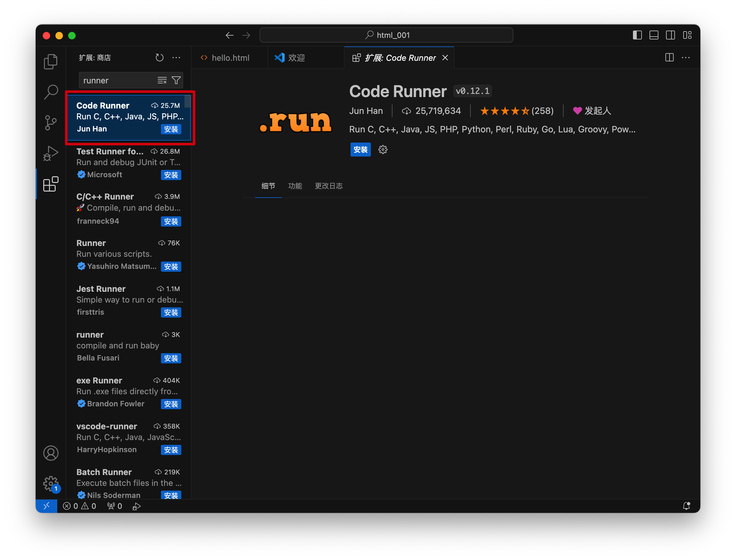The image size is (736, 560).
Task: Select the Extensions icon in activity bar
Action: pos(51,184)
